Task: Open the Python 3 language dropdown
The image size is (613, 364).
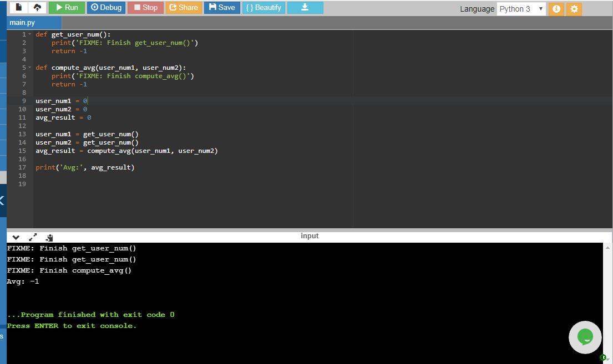Action: [521, 9]
